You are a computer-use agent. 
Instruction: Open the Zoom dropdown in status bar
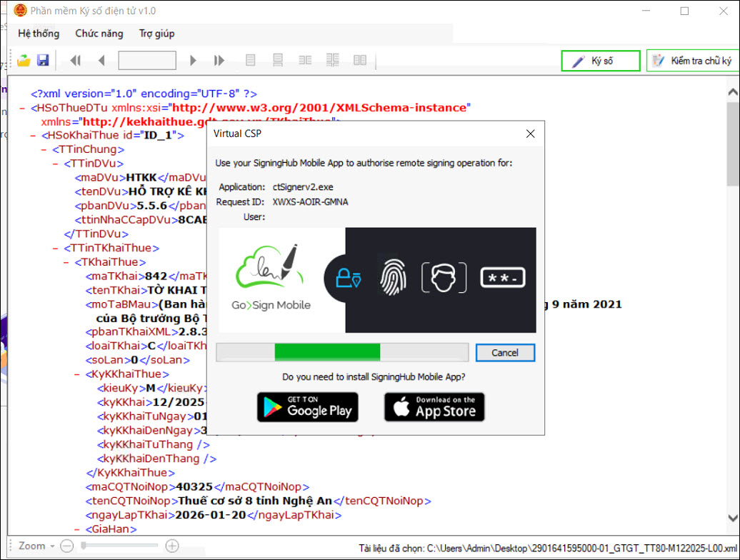click(36, 546)
